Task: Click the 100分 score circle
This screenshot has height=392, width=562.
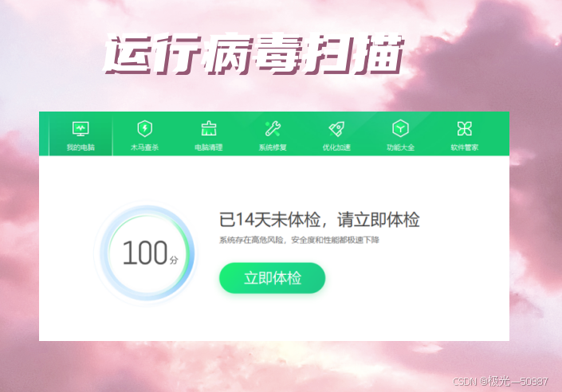Action: (x=147, y=253)
